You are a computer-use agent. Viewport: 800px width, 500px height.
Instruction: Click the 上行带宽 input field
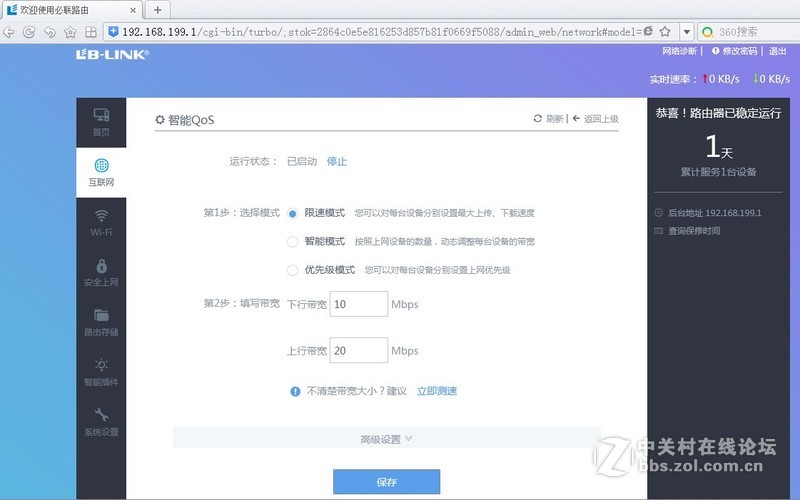coord(359,351)
